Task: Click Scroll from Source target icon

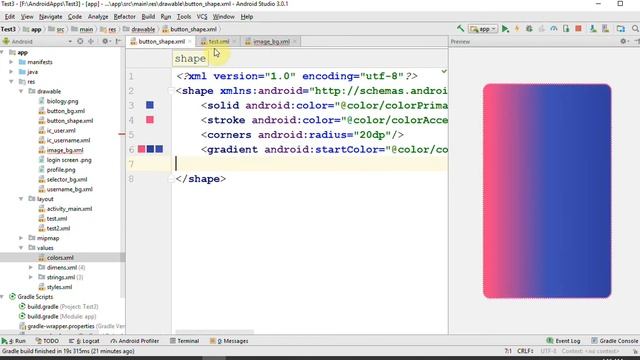Action: [80, 41]
